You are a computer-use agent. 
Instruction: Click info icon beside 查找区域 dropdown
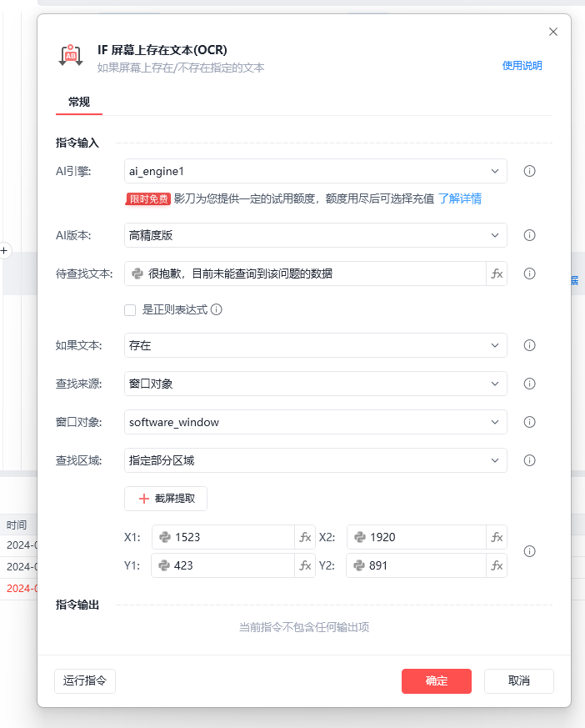click(x=529, y=460)
